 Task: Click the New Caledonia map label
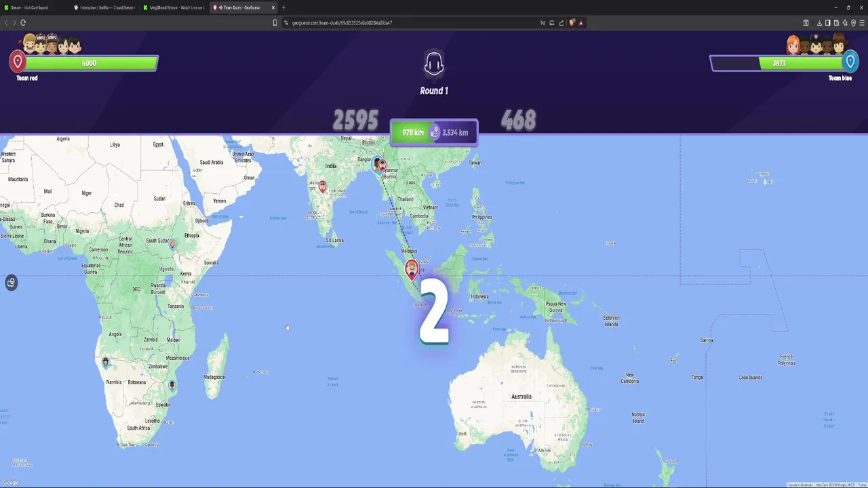pyautogui.click(x=630, y=378)
